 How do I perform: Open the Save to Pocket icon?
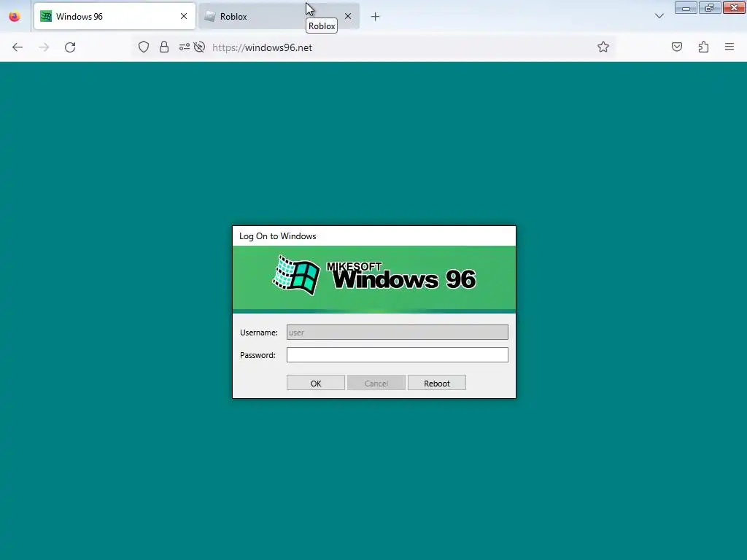[x=676, y=47]
